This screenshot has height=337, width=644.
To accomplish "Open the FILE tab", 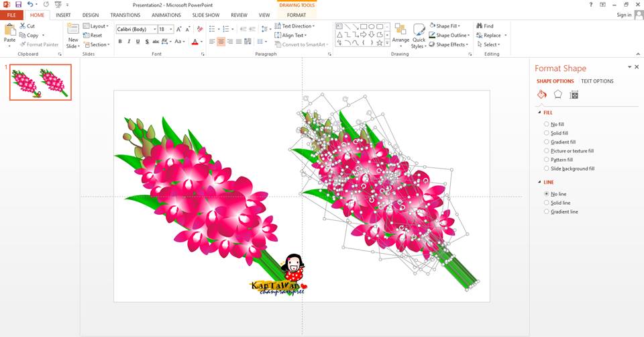I will [x=11, y=15].
